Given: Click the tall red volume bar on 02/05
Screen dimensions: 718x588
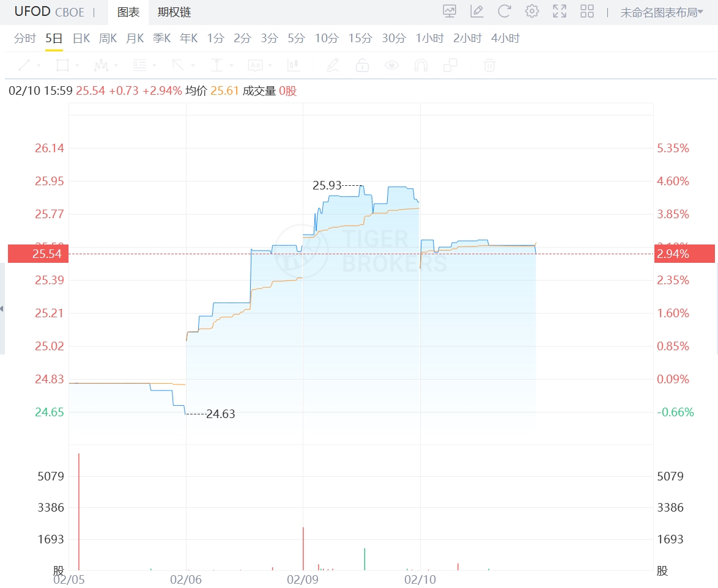Looking at the screenshot, I should pos(79,512).
